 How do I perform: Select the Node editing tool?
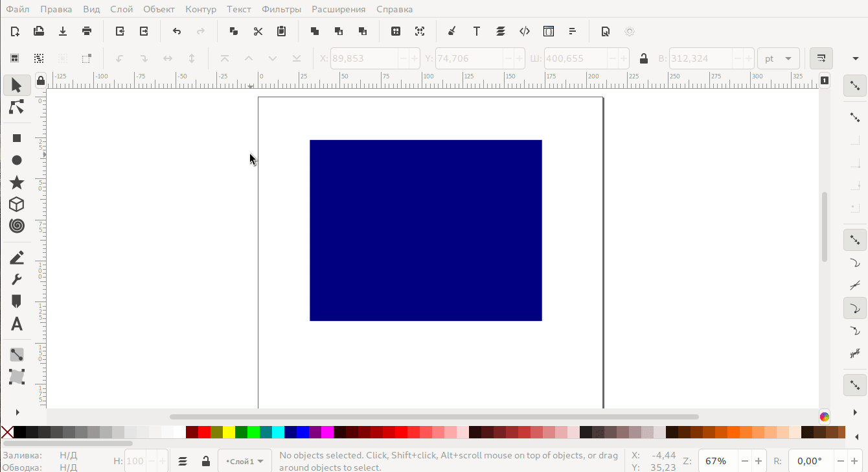(x=17, y=107)
